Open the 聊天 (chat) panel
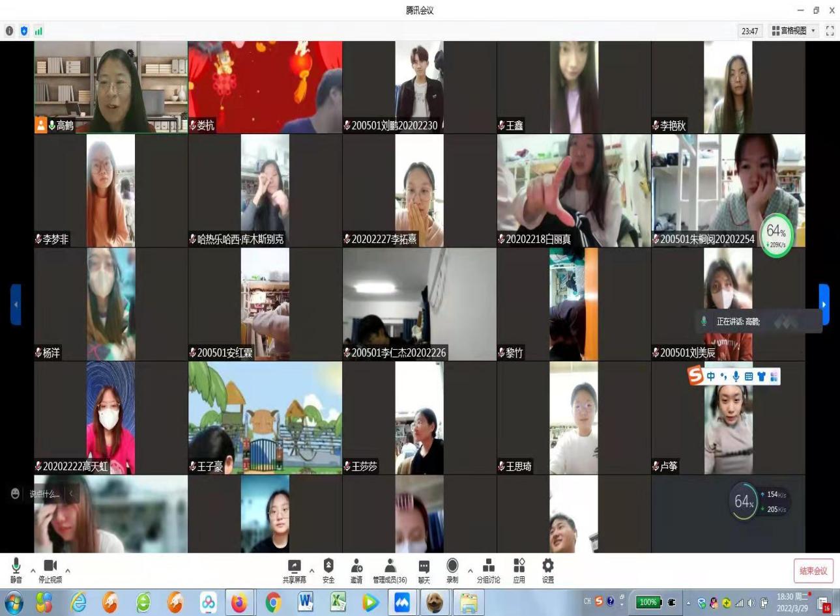The width and height of the screenshot is (840, 616). (x=424, y=570)
